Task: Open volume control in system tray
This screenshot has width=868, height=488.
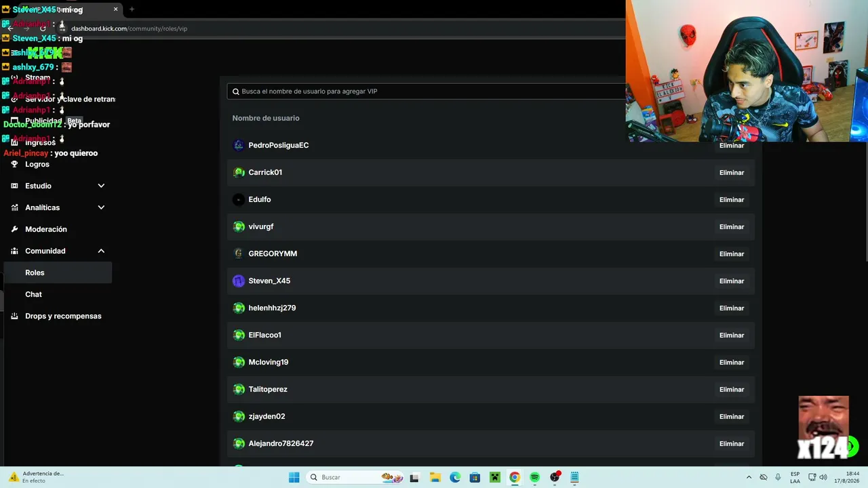Action: (x=823, y=477)
